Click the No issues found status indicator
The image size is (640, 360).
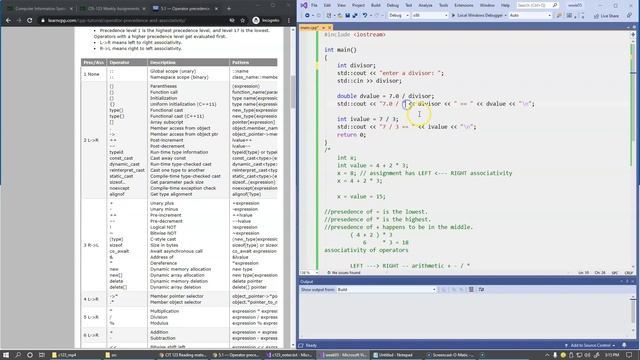pyautogui.click(x=344, y=273)
